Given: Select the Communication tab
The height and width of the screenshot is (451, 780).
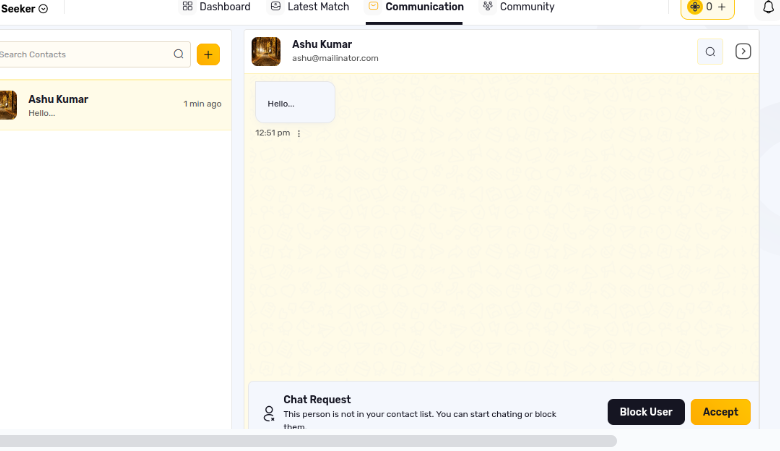Looking at the screenshot, I should pyautogui.click(x=415, y=6).
